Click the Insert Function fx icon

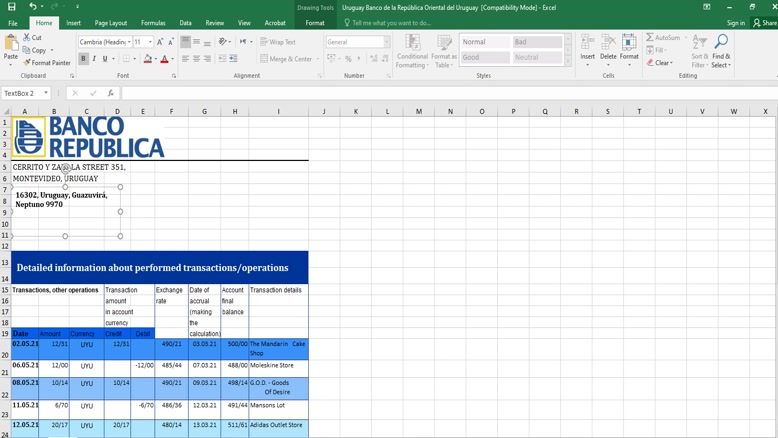[x=110, y=93]
